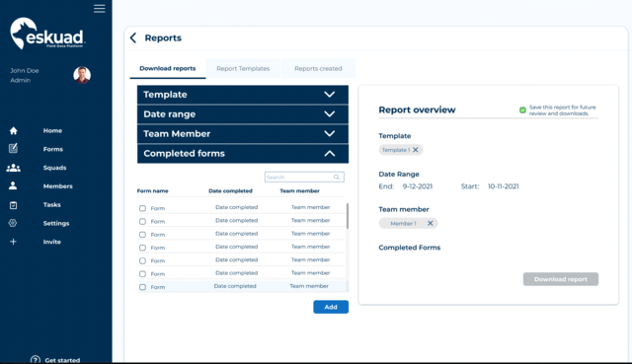The width and height of the screenshot is (632, 364).
Task: Select the Squads group icon
Action: (x=13, y=168)
